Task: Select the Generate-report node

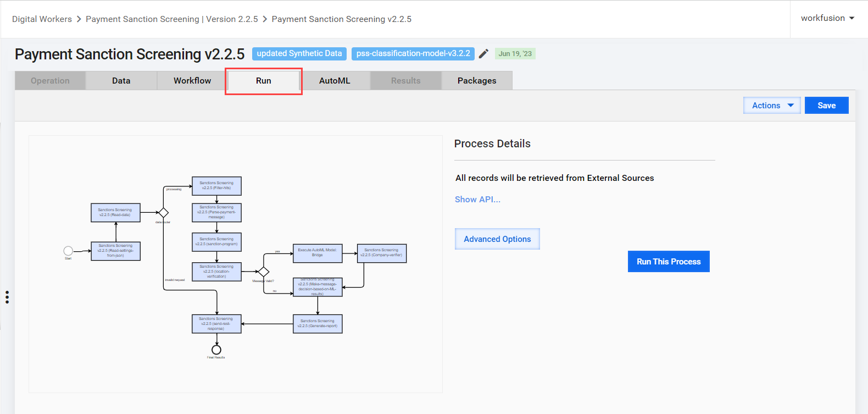Action: tap(318, 324)
